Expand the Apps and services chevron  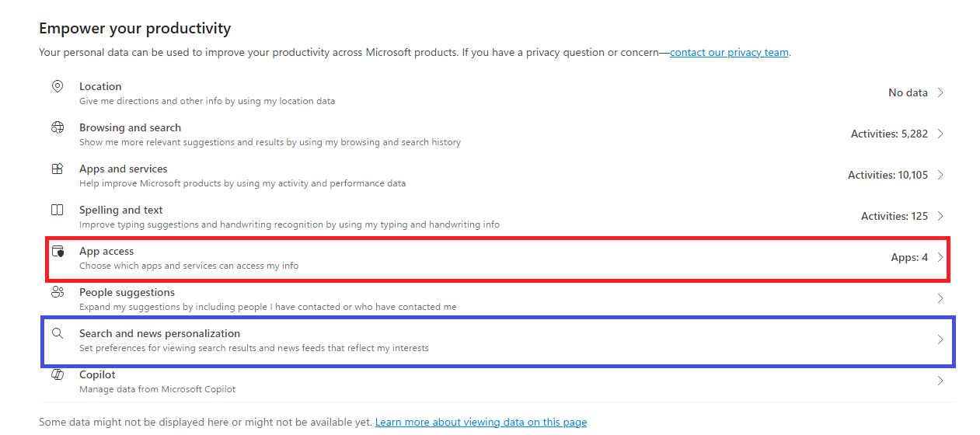point(940,175)
